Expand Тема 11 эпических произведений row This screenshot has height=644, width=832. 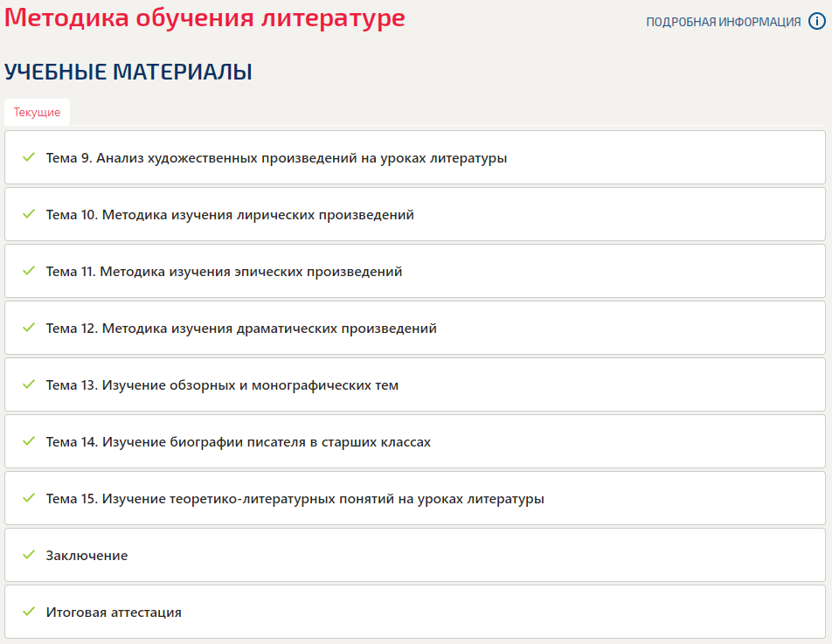pyautogui.click(x=415, y=271)
